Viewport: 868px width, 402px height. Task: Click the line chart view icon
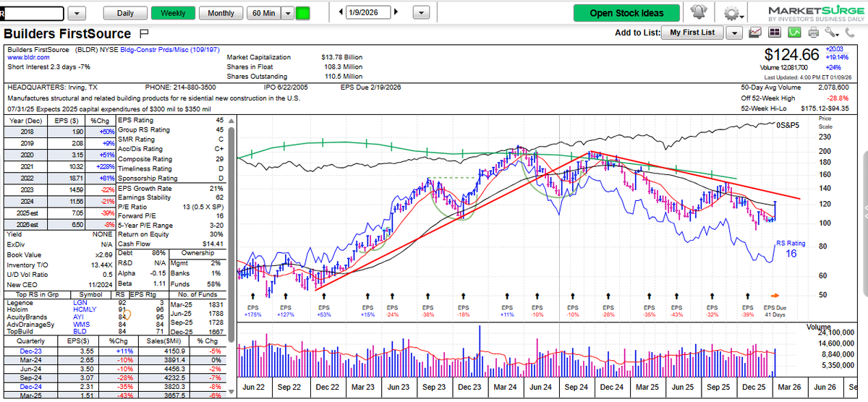pyautogui.click(x=756, y=33)
